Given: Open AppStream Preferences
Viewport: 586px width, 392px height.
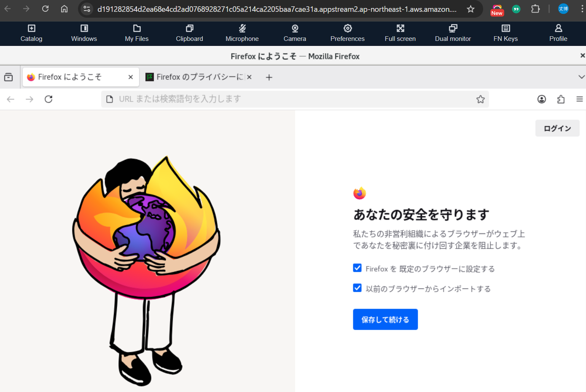Looking at the screenshot, I should tap(347, 33).
